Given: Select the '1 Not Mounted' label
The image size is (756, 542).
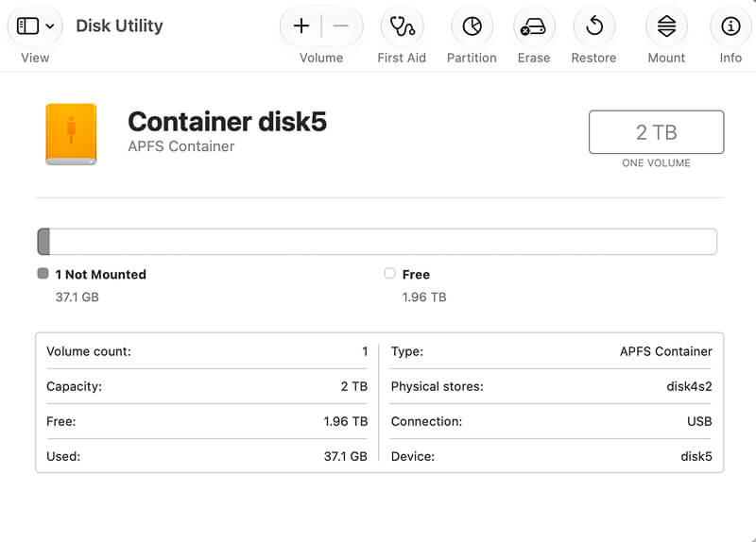Looking at the screenshot, I should tap(101, 275).
